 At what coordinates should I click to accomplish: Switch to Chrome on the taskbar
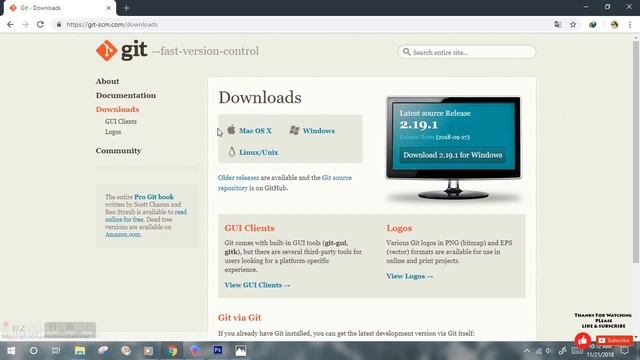[172, 351]
